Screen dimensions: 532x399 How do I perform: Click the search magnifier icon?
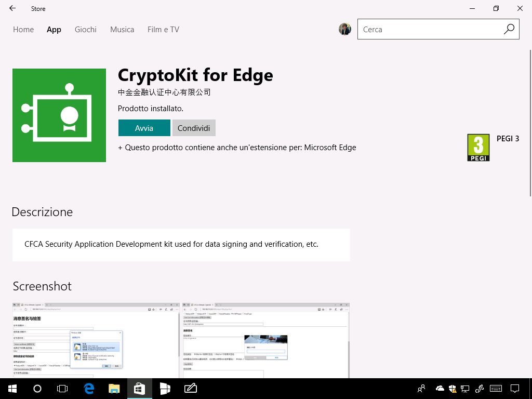(x=509, y=29)
